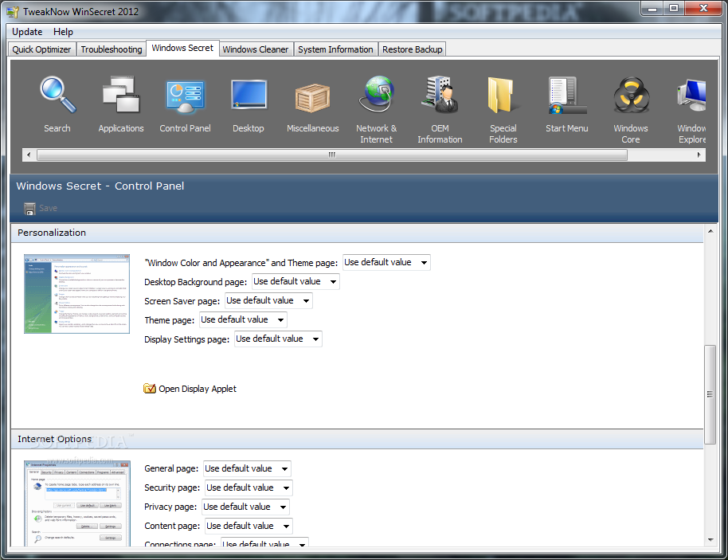Switch to the Troubleshooting tab
The height and width of the screenshot is (560, 728).
(x=112, y=49)
